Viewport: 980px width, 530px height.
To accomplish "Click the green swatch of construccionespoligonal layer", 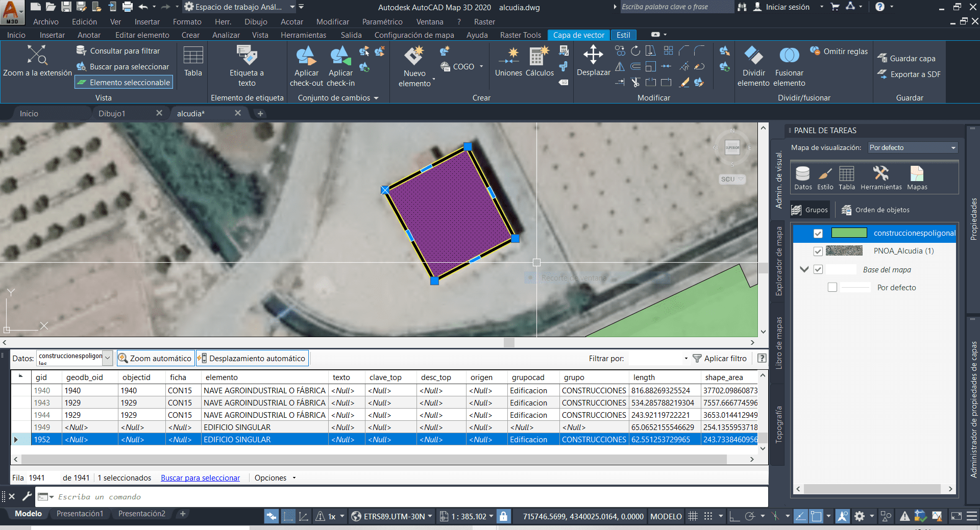I will coord(850,233).
